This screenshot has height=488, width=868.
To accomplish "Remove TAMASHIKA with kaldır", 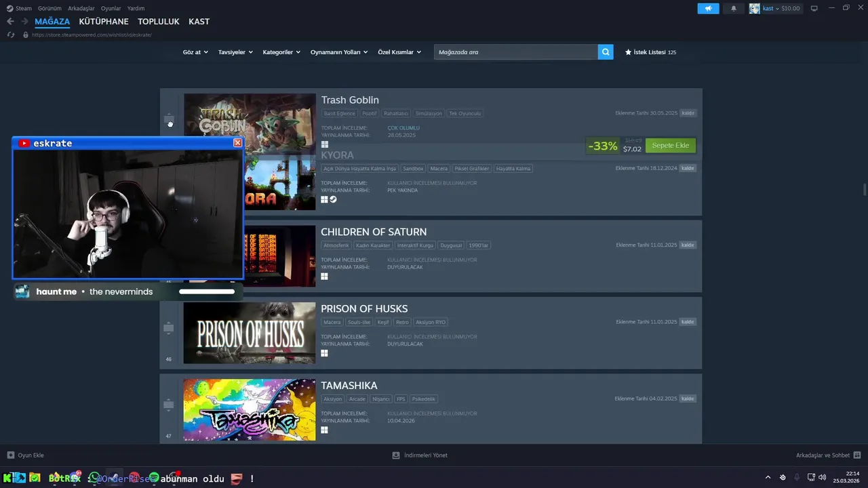I will click(688, 399).
